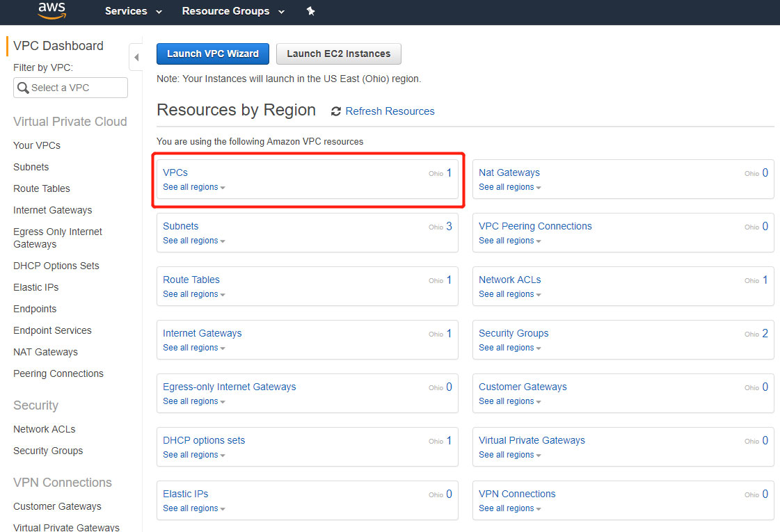Open Security Groups under Security in sidebar

[x=48, y=451]
